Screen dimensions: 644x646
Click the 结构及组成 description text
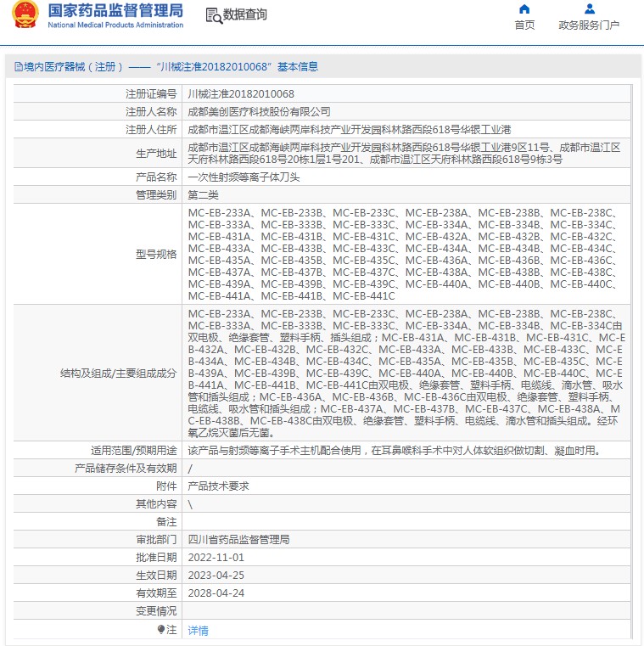406,374
